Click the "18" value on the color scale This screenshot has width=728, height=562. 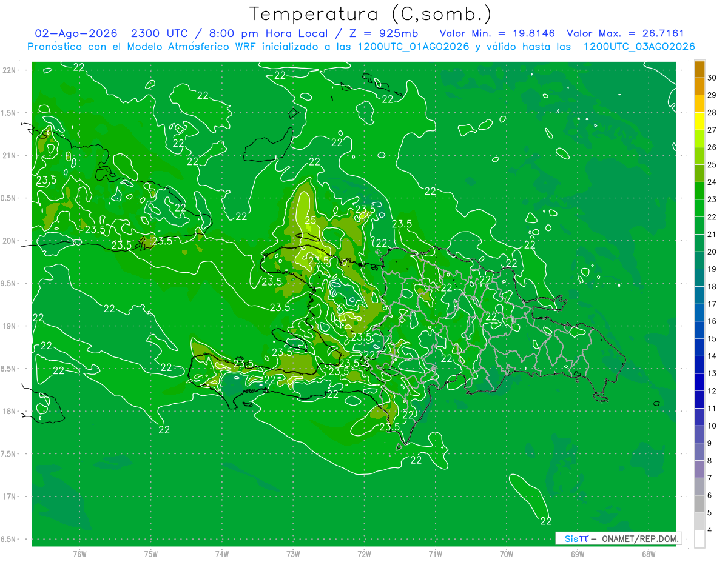click(x=712, y=286)
